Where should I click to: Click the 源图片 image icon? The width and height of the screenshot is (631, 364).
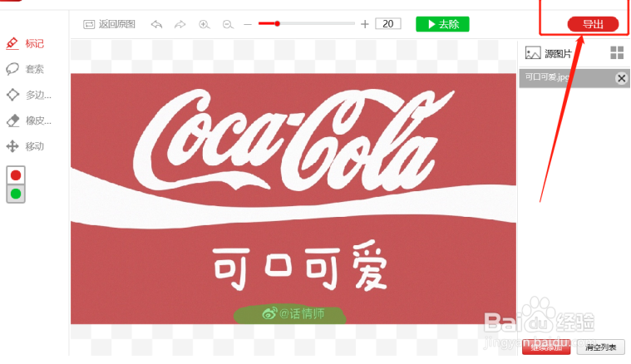click(533, 53)
